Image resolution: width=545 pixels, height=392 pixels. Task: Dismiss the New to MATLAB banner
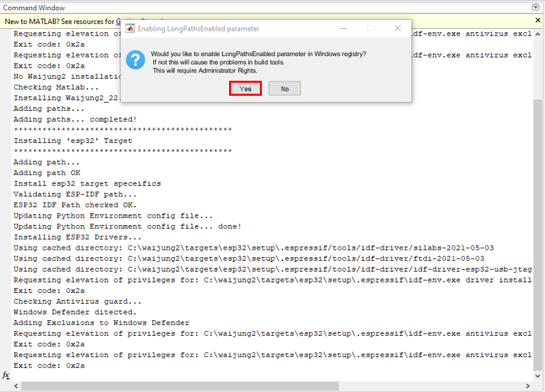click(x=537, y=21)
